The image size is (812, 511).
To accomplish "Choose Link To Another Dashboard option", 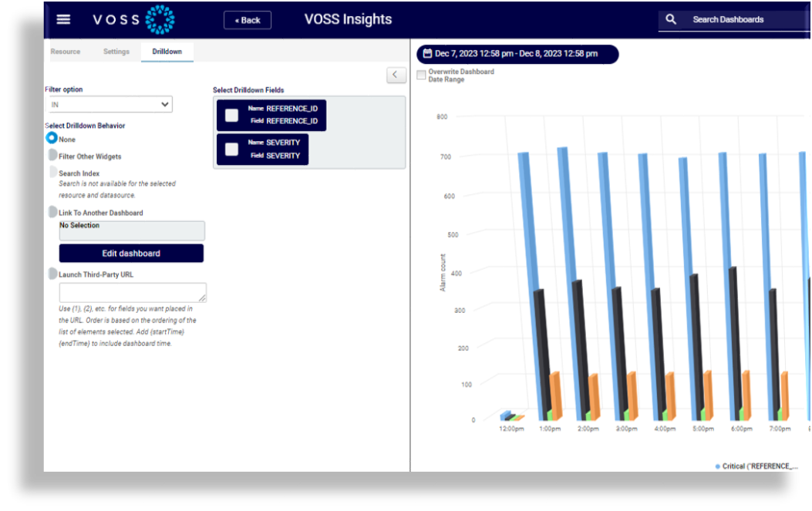I will coord(53,212).
